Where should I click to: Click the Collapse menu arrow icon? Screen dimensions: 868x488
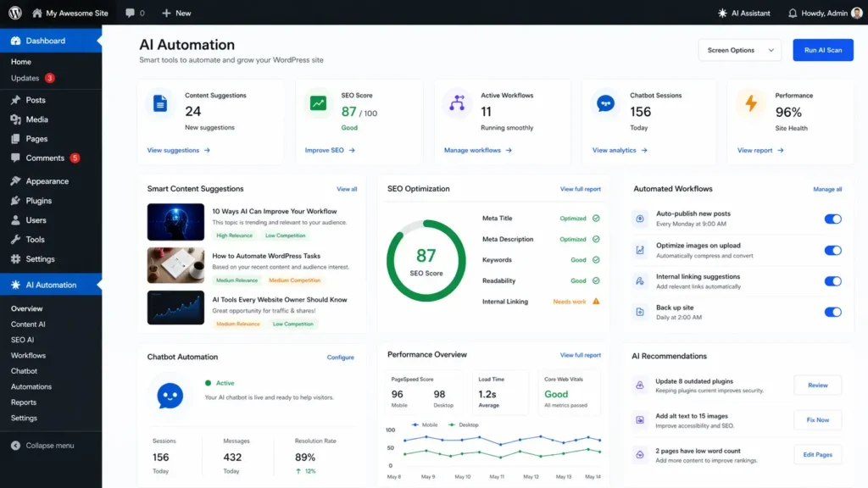click(x=15, y=446)
